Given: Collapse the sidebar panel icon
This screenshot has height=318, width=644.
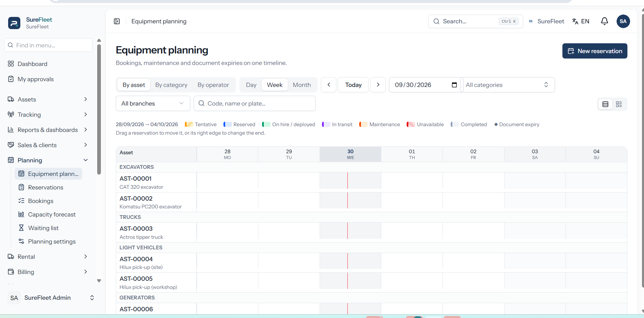Looking at the screenshot, I should [117, 21].
